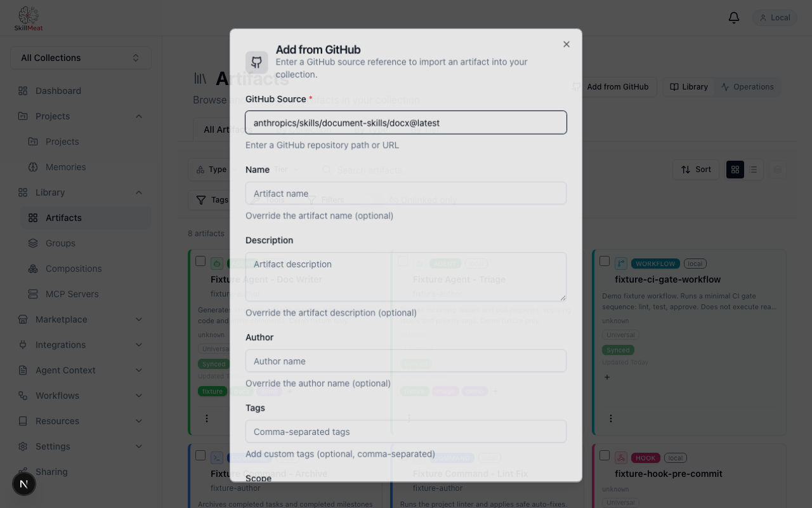Click the green 'fixture' tag on Doc Writer card

(213, 391)
